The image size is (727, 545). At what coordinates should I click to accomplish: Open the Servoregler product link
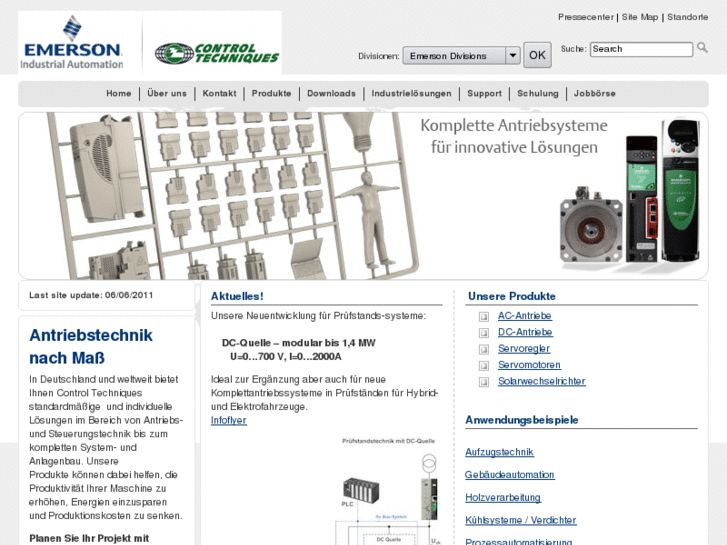click(x=524, y=348)
